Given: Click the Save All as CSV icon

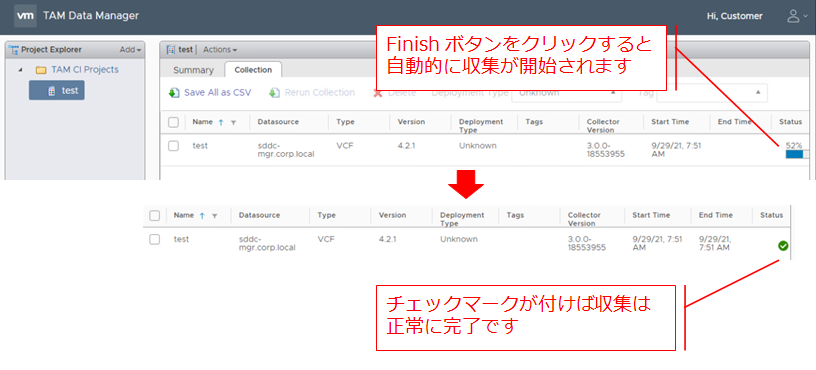Looking at the screenshot, I should pos(174,93).
